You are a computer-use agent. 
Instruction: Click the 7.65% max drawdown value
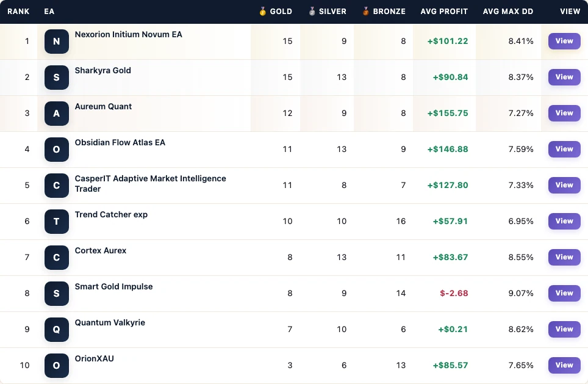[x=521, y=366]
